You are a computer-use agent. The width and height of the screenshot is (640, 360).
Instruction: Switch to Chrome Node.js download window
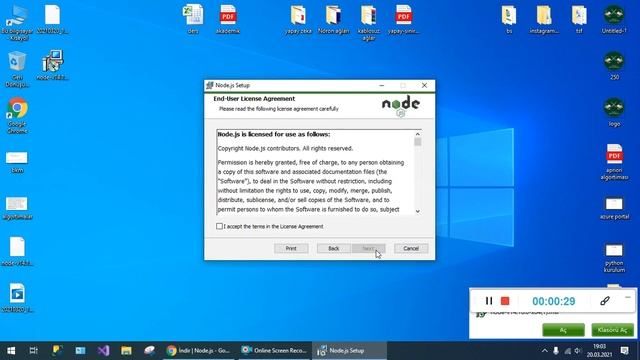[x=199, y=351]
